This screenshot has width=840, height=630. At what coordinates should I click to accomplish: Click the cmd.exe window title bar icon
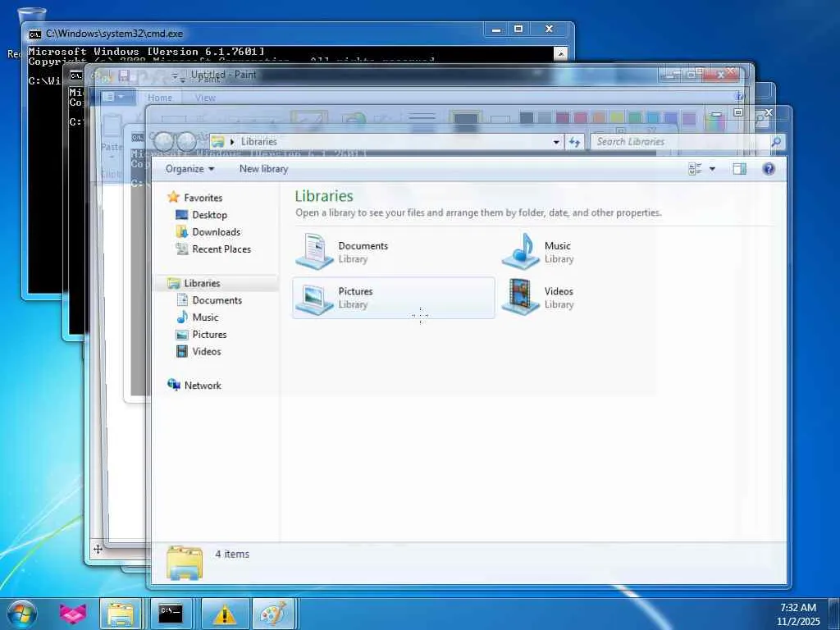click(34, 34)
